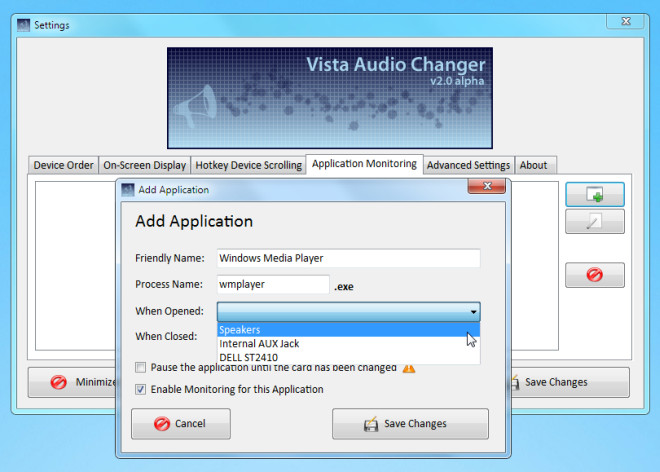Show the About tab
This screenshot has height=472, width=660.
click(533, 165)
